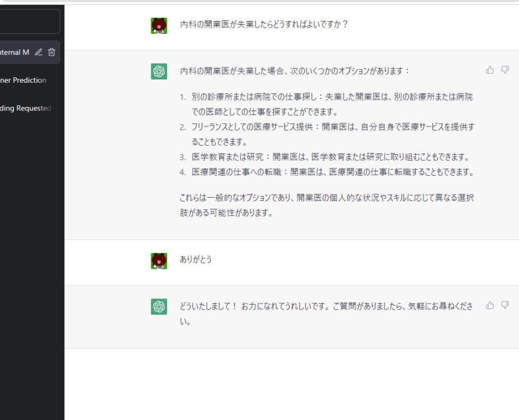The height and width of the screenshot is (420, 519).
Task: Click the どういたしまして reply text
Action: point(326,314)
